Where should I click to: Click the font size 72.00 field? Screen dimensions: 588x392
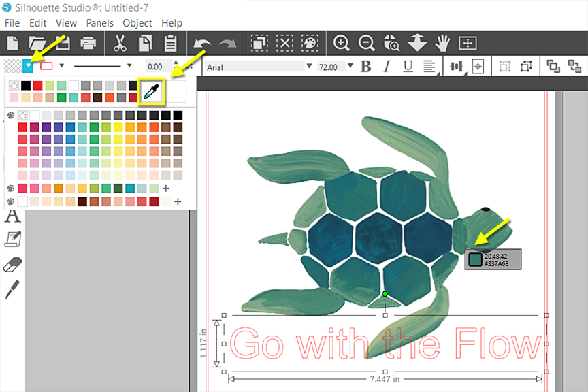tap(331, 67)
